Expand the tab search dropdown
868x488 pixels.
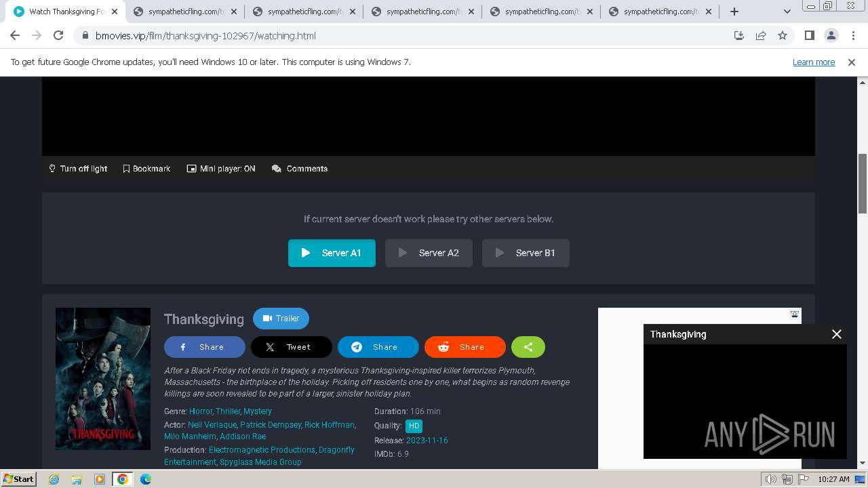(787, 12)
